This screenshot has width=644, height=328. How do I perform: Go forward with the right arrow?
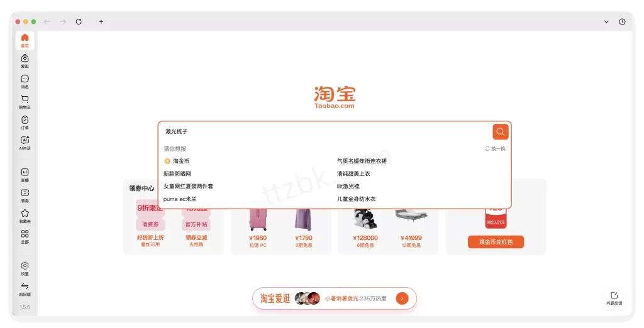point(63,22)
